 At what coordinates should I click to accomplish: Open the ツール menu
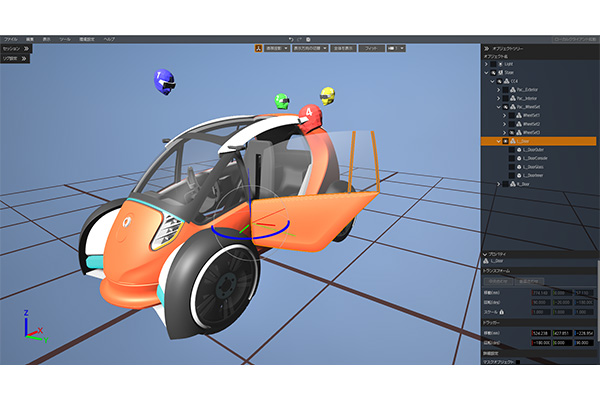coord(65,39)
